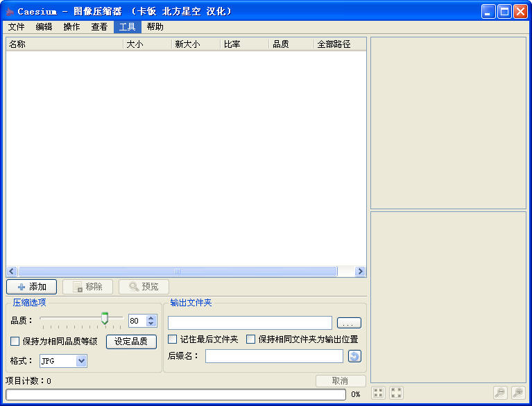Open the 工具 menu
532x406 pixels.
127,27
